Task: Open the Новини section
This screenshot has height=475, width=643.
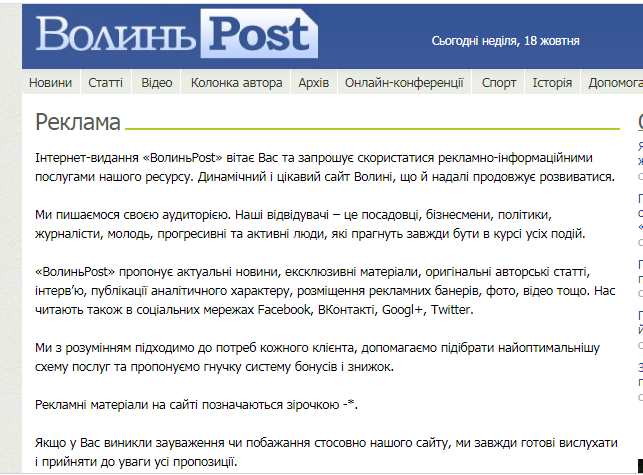Action: [x=50, y=83]
